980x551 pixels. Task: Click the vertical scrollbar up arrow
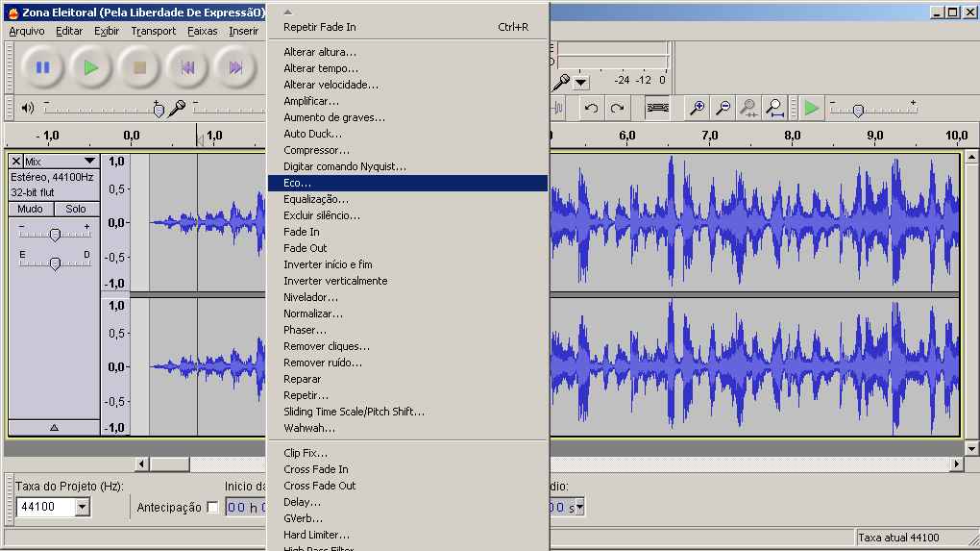coord(971,157)
